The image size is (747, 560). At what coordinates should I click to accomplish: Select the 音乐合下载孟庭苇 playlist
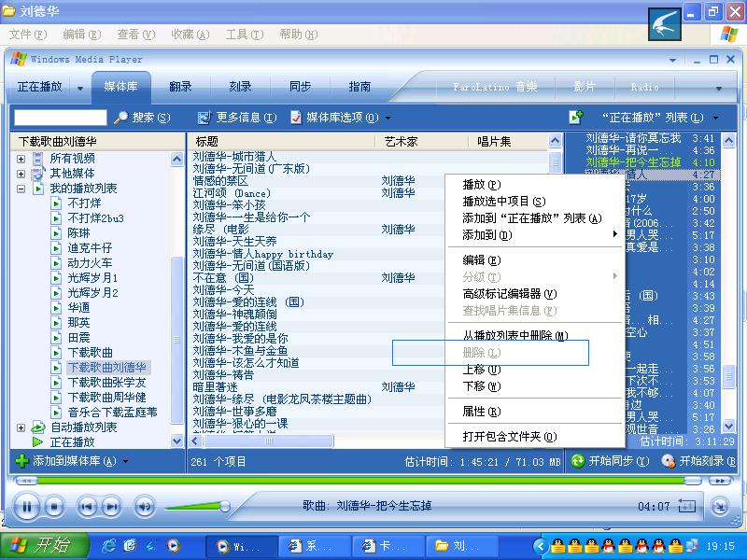(113, 413)
